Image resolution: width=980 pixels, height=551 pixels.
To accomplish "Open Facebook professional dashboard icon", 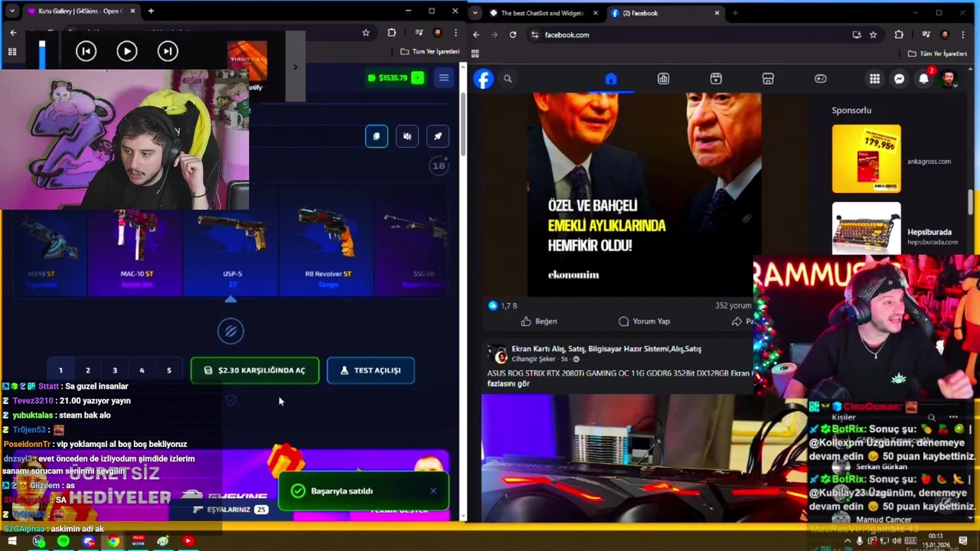I will tap(663, 79).
